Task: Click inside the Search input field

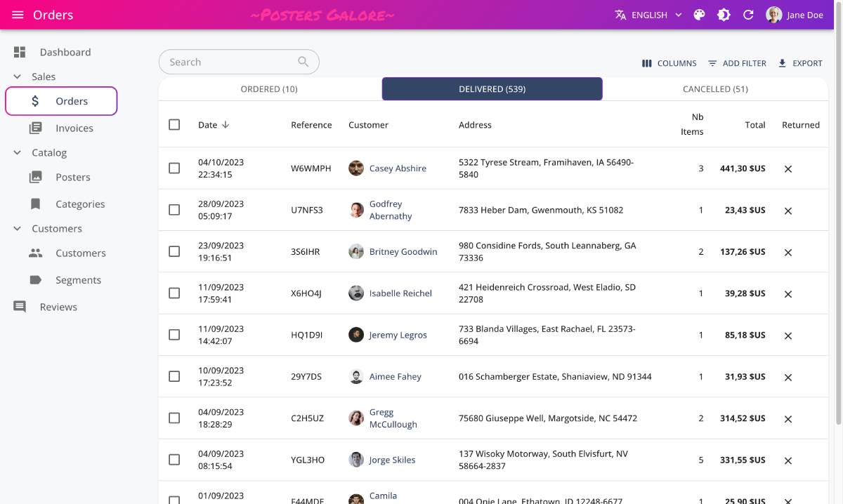Action: [228, 62]
